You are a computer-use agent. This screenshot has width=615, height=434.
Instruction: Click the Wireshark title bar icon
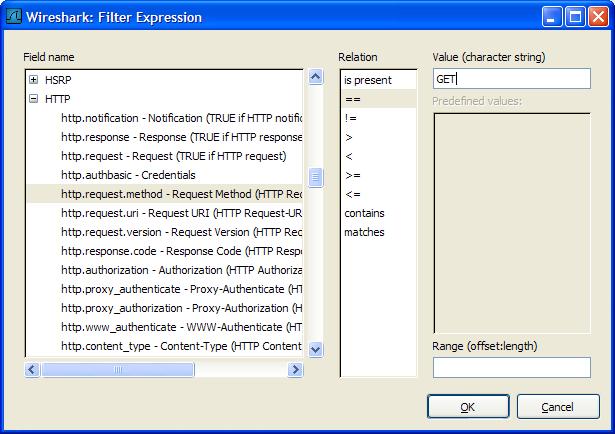click(14, 17)
